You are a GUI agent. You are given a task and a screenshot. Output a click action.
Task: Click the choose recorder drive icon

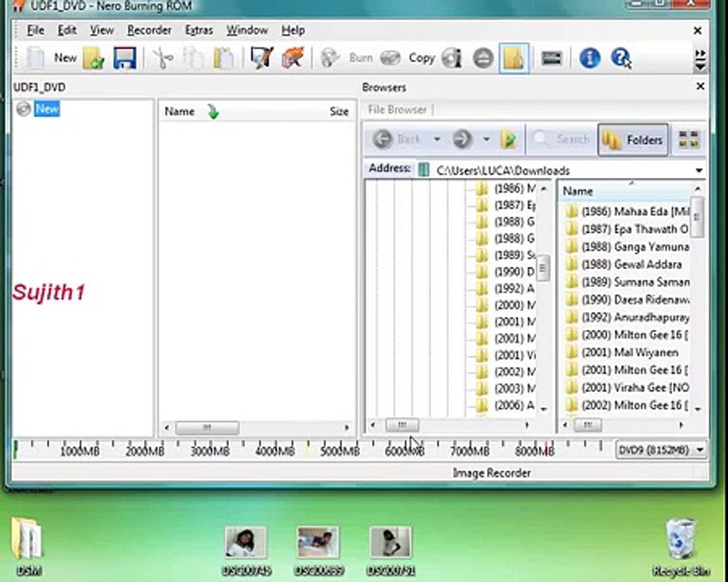point(552,58)
